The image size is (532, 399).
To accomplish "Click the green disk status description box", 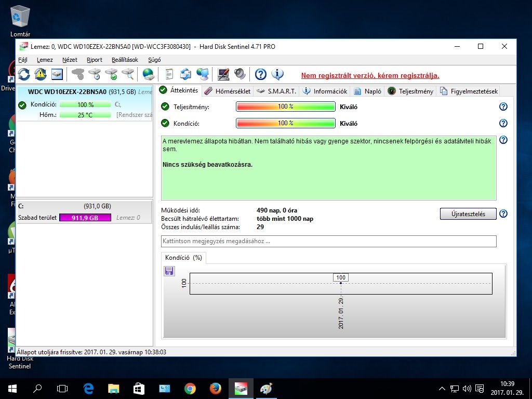I will (x=328, y=168).
